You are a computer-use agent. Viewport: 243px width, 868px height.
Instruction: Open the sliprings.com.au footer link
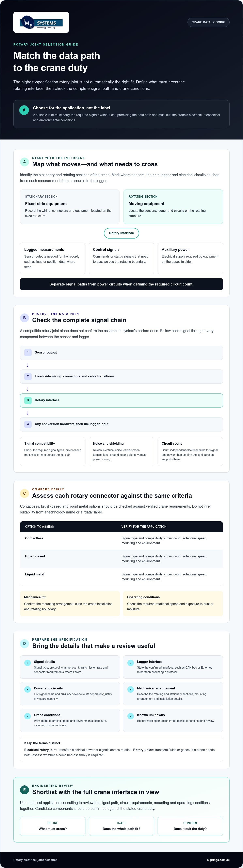click(218, 860)
